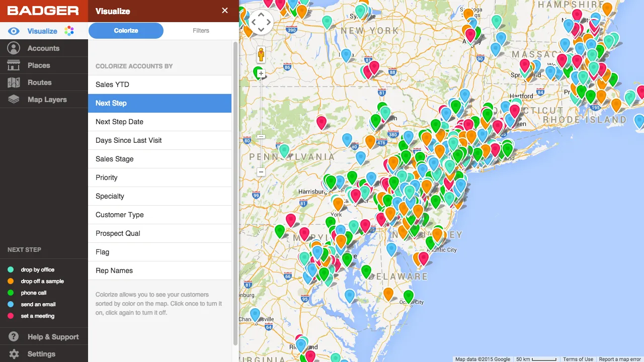Click the Help & Support question mark icon
The height and width of the screenshot is (362, 644).
(14, 337)
